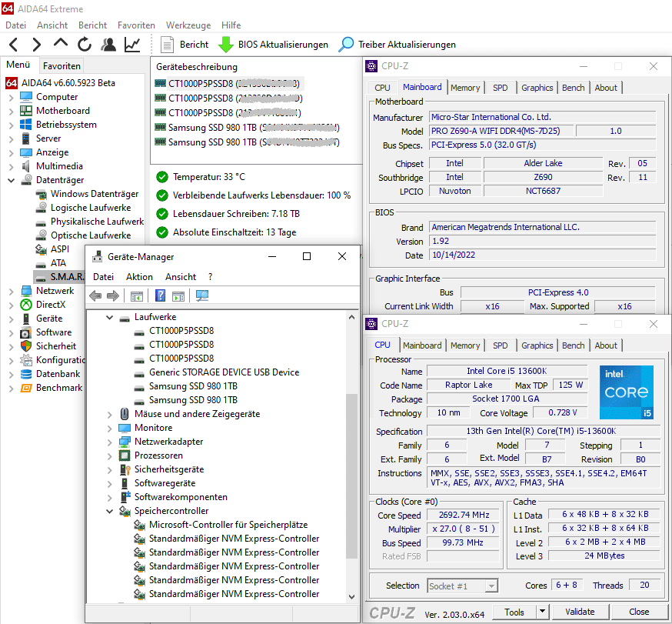Click the Temperatur: 33 °C status row
The height and width of the screenshot is (624, 672).
click(209, 177)
